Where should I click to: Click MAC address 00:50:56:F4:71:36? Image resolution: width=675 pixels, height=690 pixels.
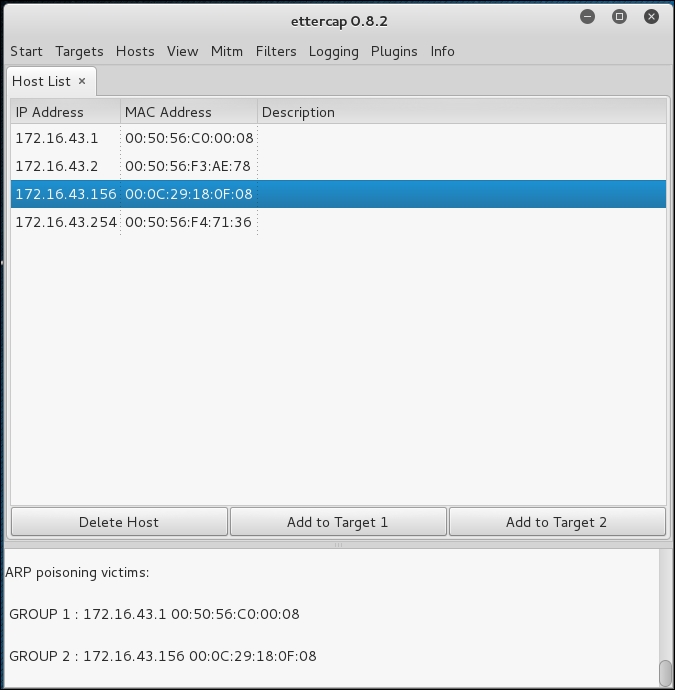[188, 222]
